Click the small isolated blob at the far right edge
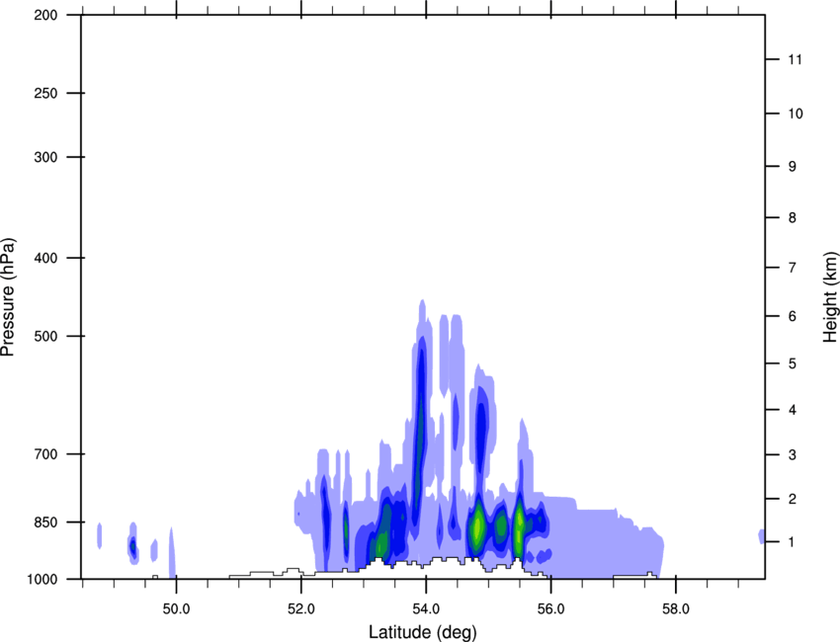840x642 pixels. pyautogui.click(x=761, y=536)
